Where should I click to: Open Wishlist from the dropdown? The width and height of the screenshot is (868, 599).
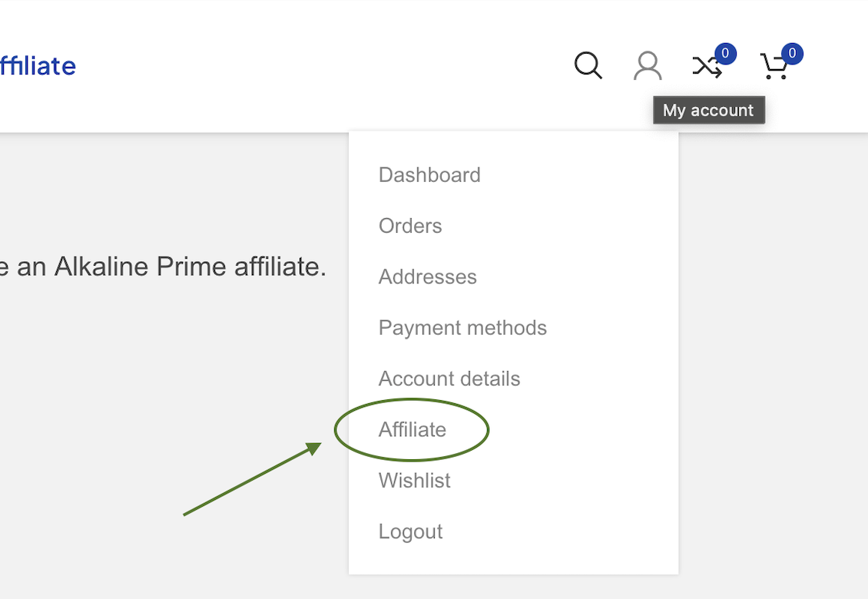tap(415, 481)
